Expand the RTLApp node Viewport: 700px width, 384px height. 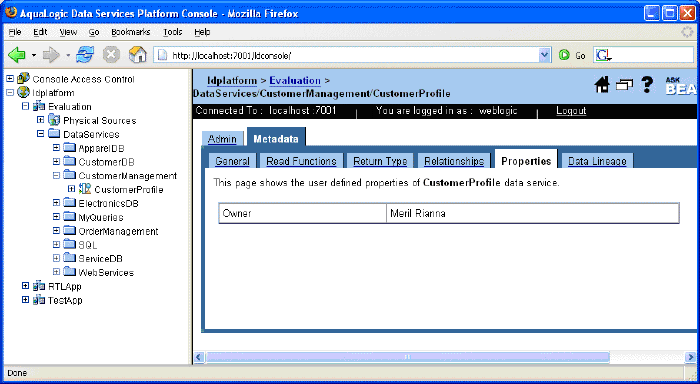[25, 286]
